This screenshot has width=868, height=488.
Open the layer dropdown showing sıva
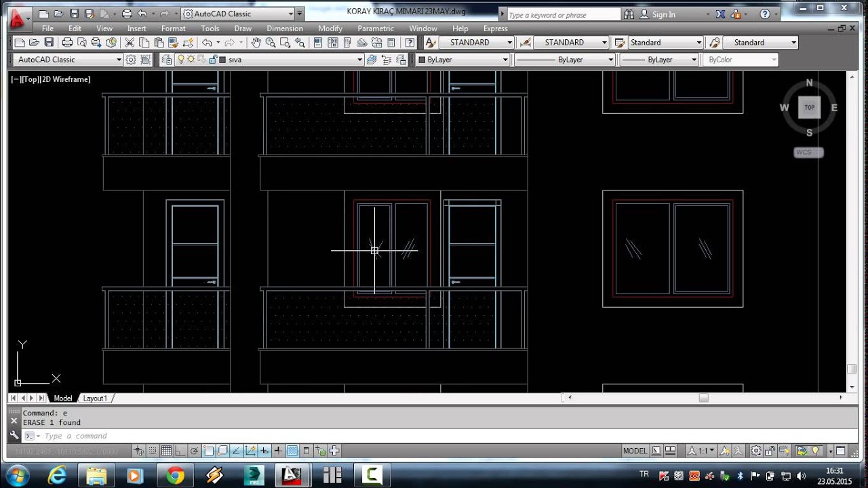(270, 60)
